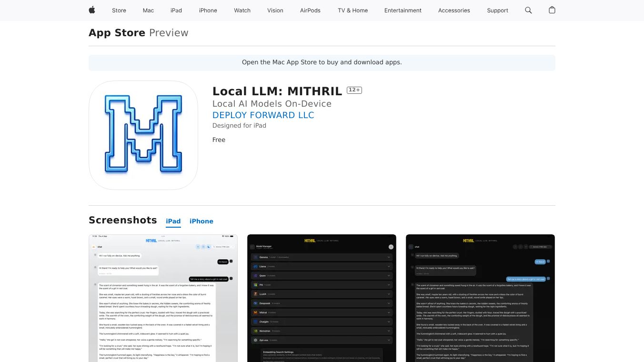Image resolution: width=644 pixels, height=362 pixels.
Task: Expand the Phi row chevron
Action: (x=389, y=285)
